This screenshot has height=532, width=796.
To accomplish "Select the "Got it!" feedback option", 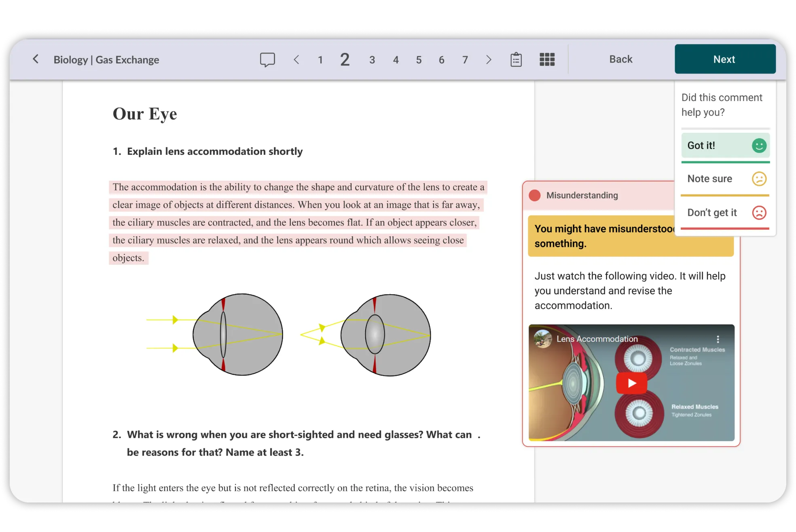I will (725, 146).
